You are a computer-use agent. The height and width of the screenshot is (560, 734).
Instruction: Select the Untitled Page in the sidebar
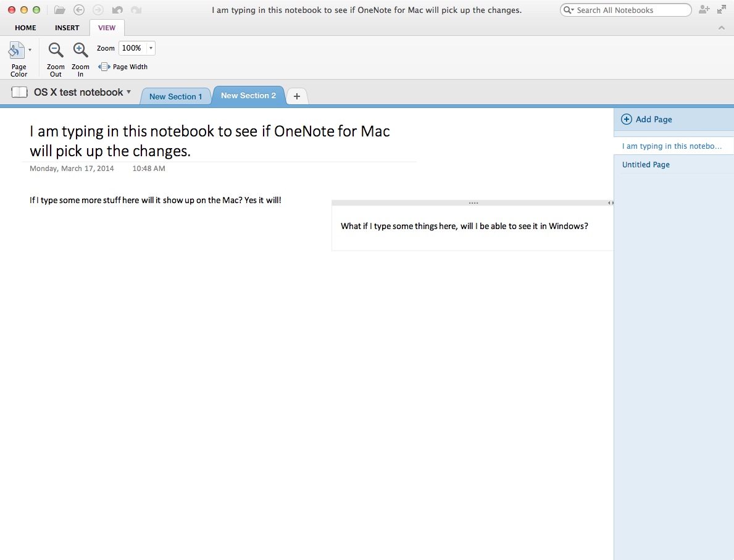[x=646, y=164]
